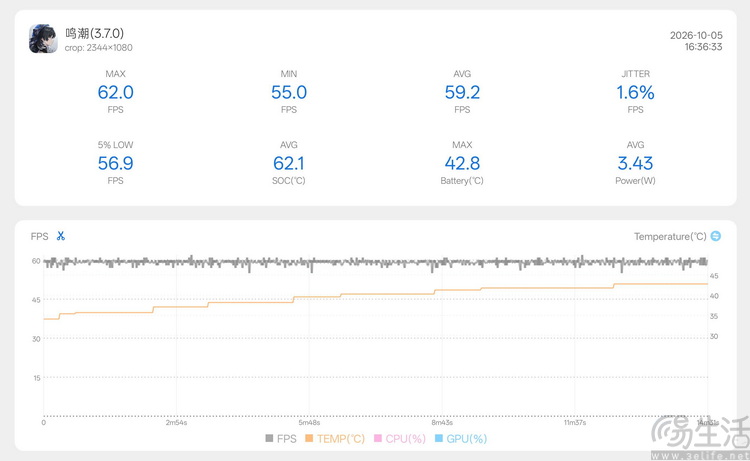750x461 pixels.
Task: Click the AVG SOC temperature value 62.1
Action: point(289,164)
